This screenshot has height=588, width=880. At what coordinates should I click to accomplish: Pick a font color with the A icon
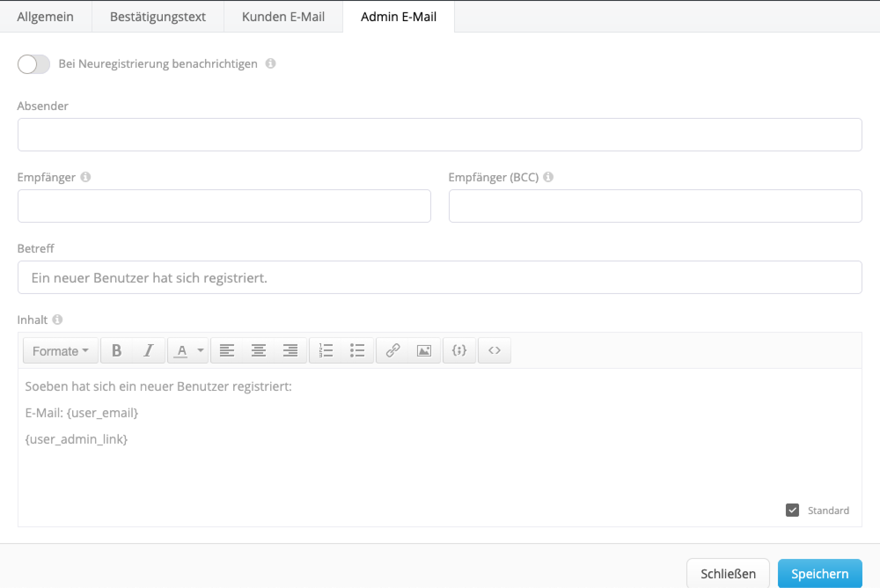(x=182, y=351)
